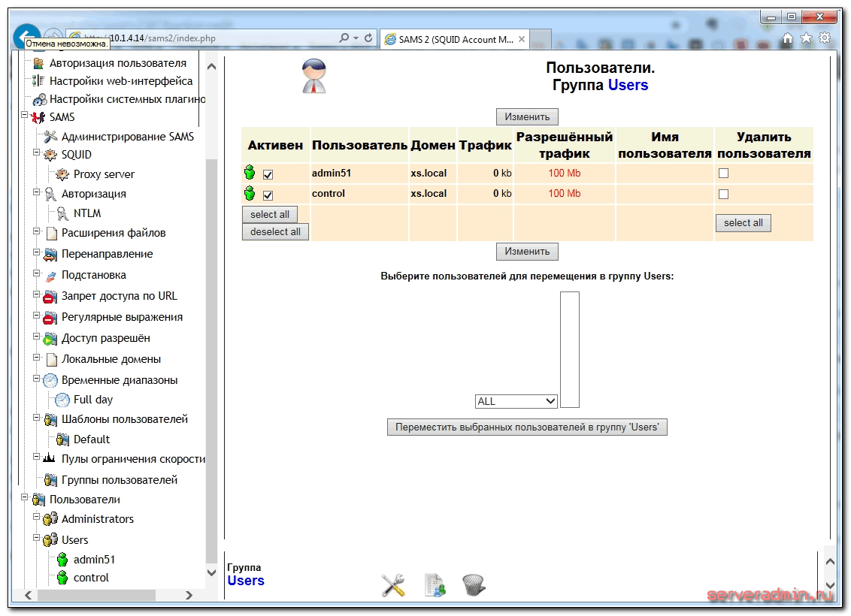Click the NTLM keys icon
Screen dimensions: 851x616
(x=62, y=213)
